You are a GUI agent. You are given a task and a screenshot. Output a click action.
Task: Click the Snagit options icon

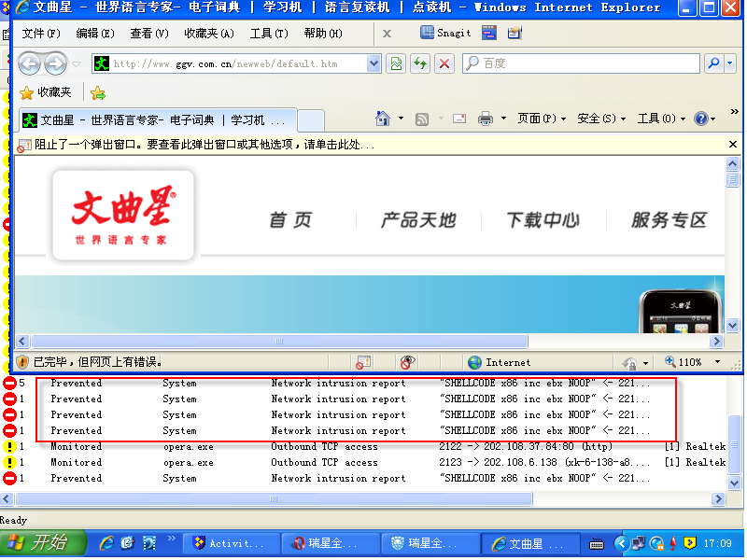pyautogui.click(x=514, y=33)
